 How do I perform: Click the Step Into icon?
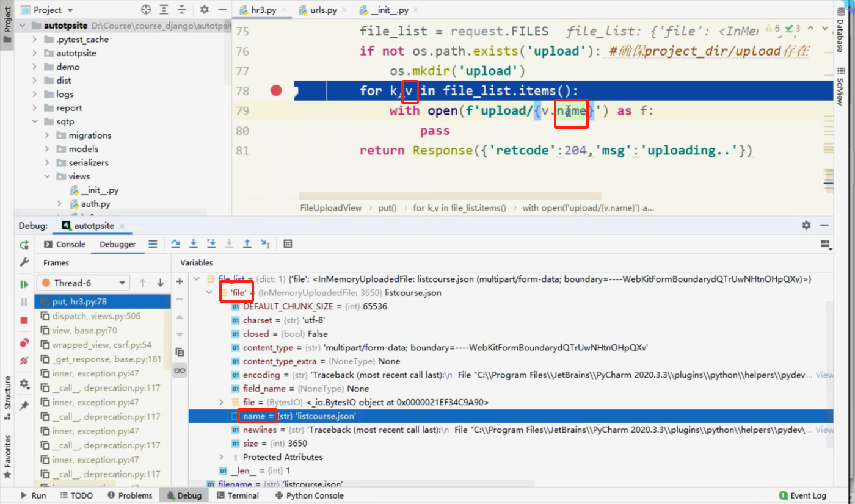[x=193, y=243]
